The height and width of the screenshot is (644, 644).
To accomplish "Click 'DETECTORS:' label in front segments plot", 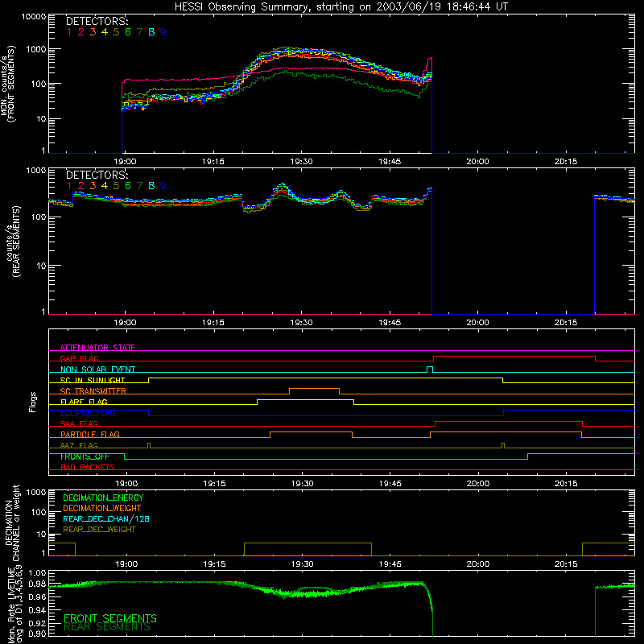I will (x=97, y=22).
